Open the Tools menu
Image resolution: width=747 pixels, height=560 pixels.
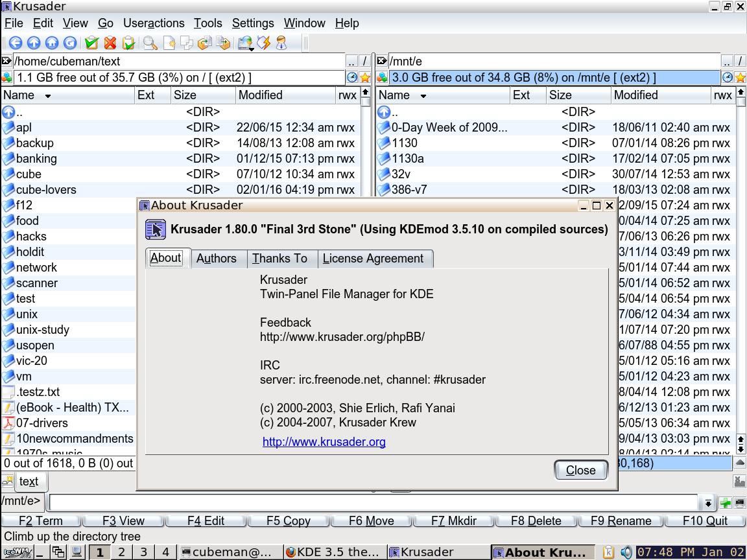(x=207, y=23)
